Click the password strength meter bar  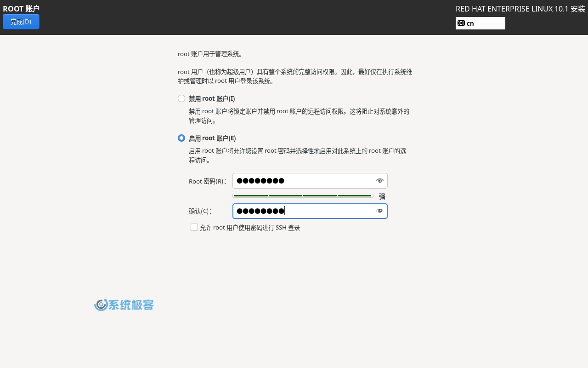303,195
